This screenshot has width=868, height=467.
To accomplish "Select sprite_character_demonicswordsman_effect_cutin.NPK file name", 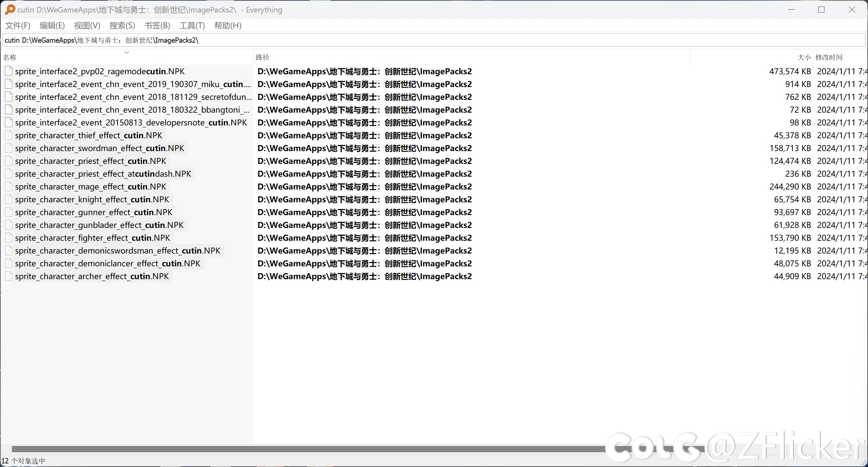I will [118, 251].
